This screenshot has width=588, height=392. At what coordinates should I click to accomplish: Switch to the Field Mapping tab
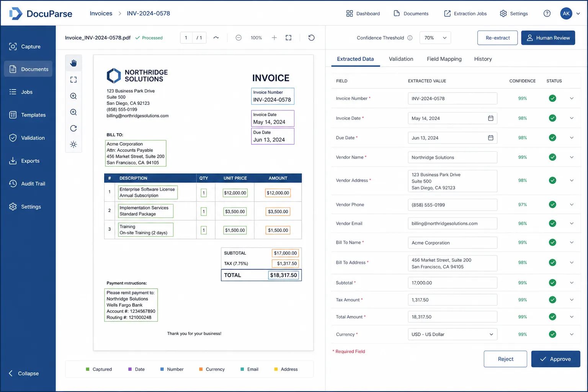point(444,59)
